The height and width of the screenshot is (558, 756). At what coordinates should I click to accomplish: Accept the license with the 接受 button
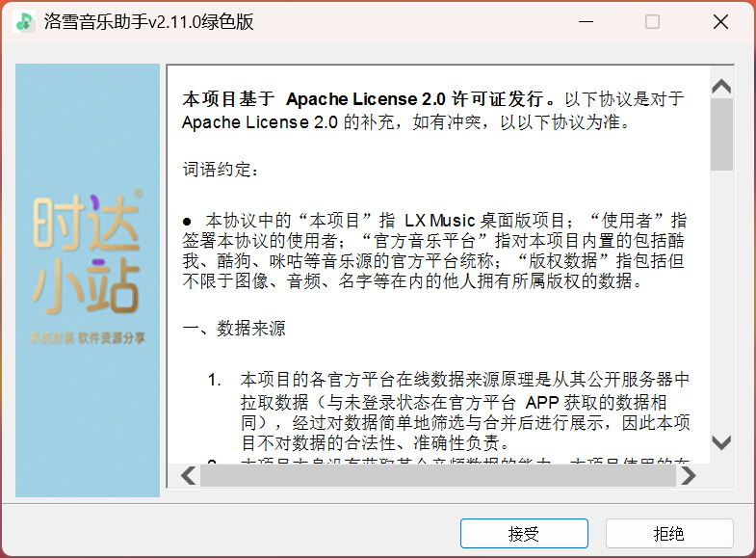(x=524, y=533)
